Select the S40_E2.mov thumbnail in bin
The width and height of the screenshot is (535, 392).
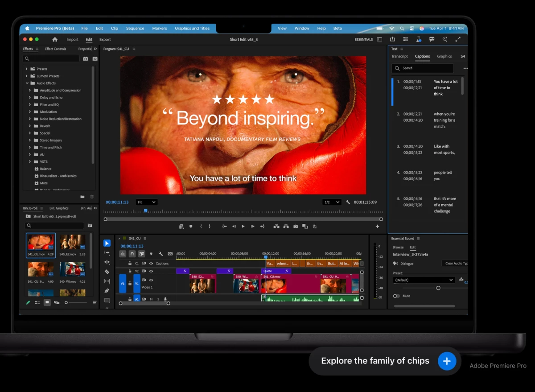[72, 242]
